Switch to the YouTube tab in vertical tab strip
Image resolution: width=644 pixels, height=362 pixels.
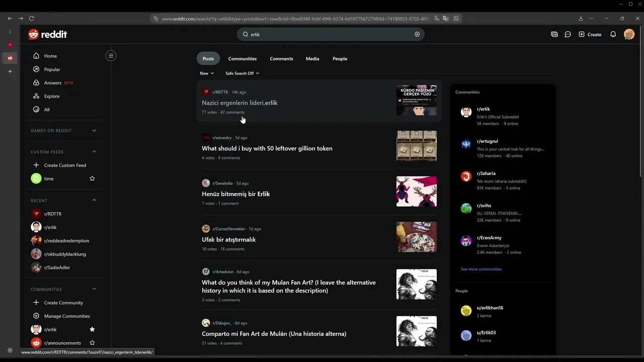(x=10, y=45)
